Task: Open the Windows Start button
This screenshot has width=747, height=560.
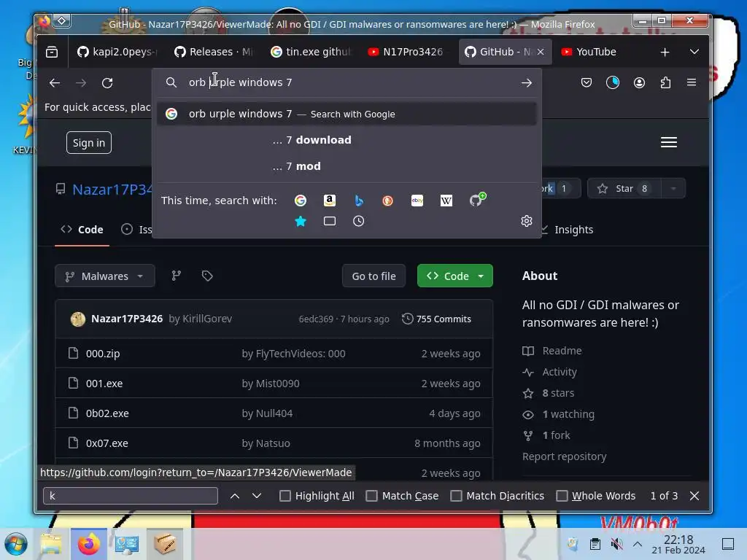Action: pos(16,544)
